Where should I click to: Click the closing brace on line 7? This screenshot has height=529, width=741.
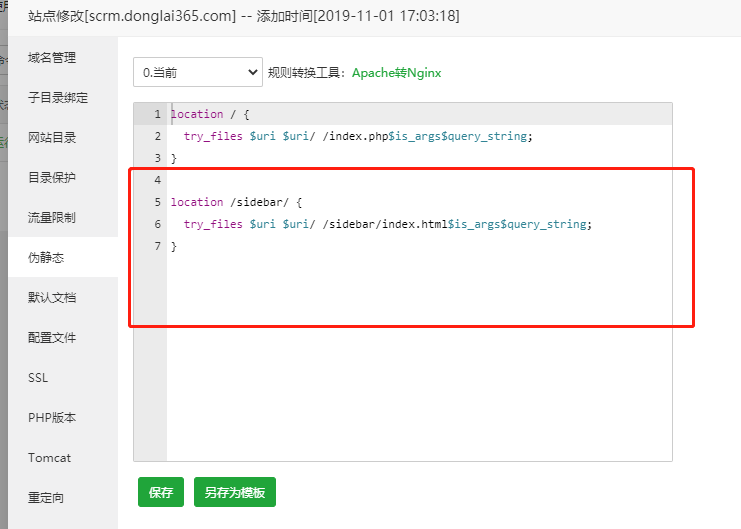pos(174,246)
